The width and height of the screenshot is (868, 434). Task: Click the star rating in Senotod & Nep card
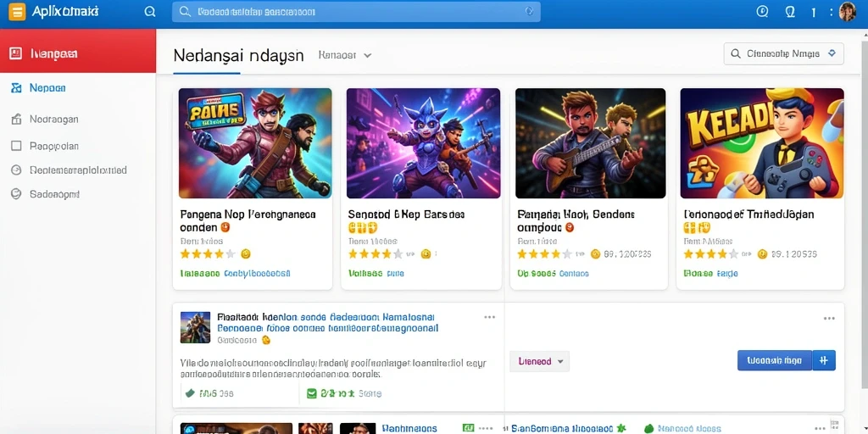click(376, 254)
